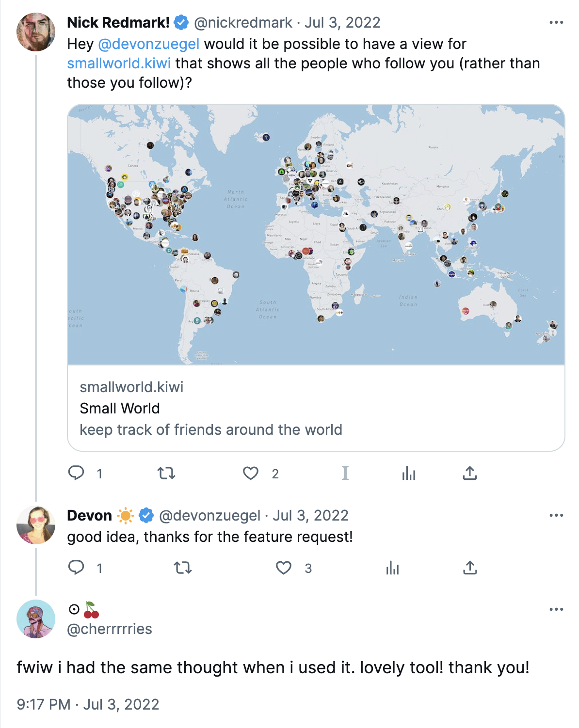The image size is (579, 728).
Task: Open analytics for Devon's tweet
Action: point(392,568)
